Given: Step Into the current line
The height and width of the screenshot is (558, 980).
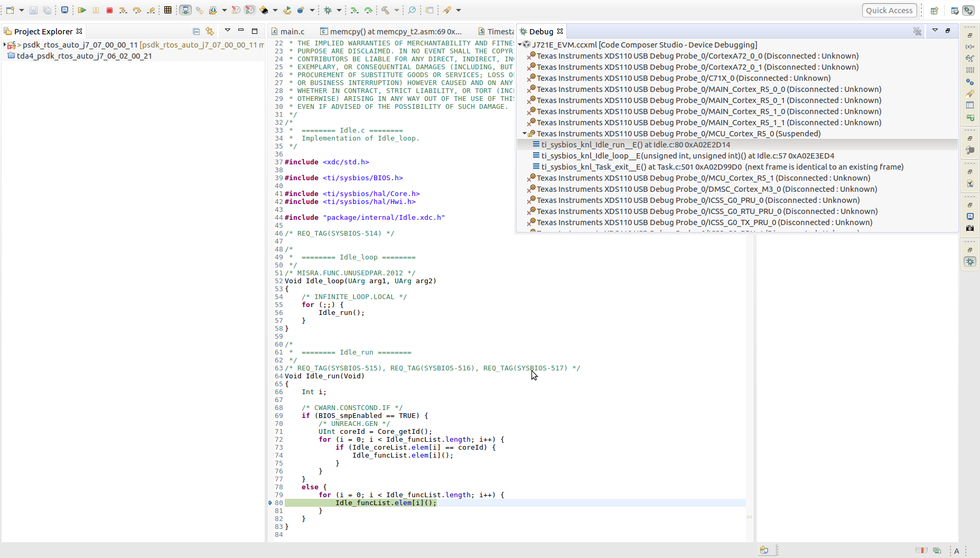Looking at the screenshot, I should (124, 10).
